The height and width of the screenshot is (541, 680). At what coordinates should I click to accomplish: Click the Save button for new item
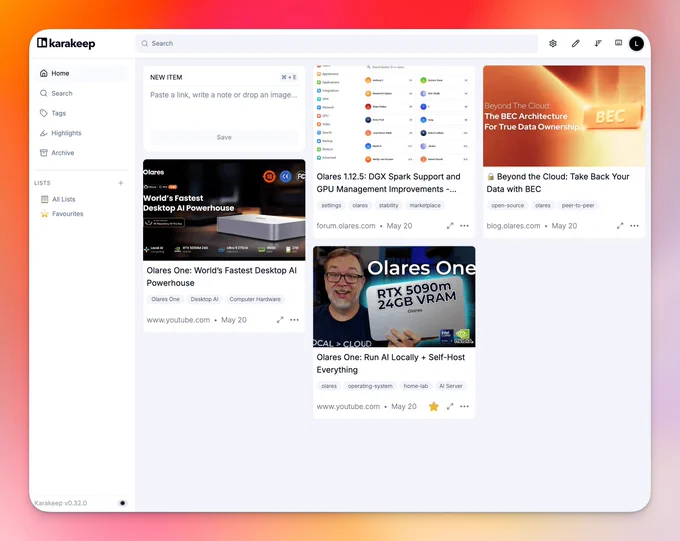224,138
